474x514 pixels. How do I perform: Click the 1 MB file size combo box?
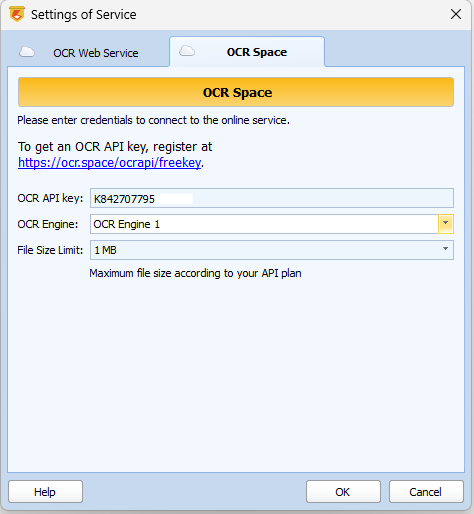click(x=272, y=250)
